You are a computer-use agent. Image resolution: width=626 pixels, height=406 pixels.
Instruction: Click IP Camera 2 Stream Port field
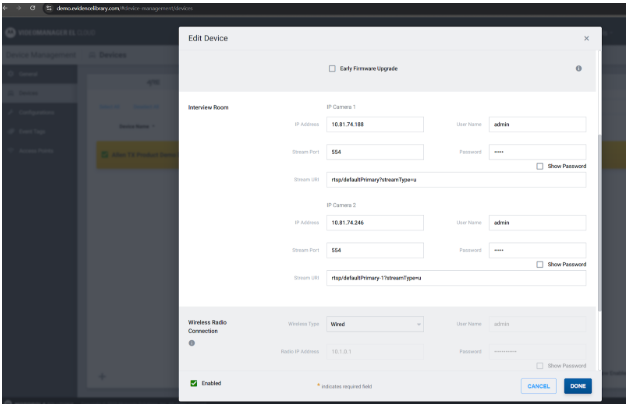pyautogui.click(x=375, y=250)
